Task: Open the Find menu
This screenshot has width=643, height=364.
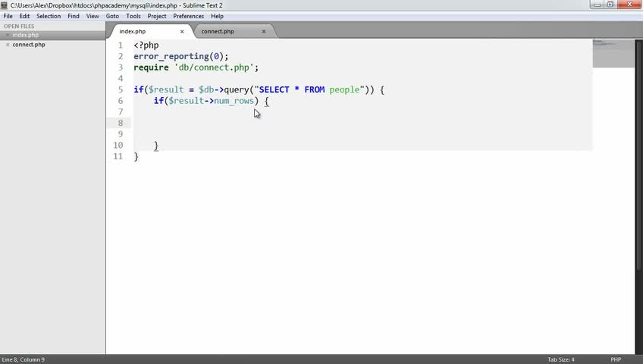Action: [x=74, y=16]
